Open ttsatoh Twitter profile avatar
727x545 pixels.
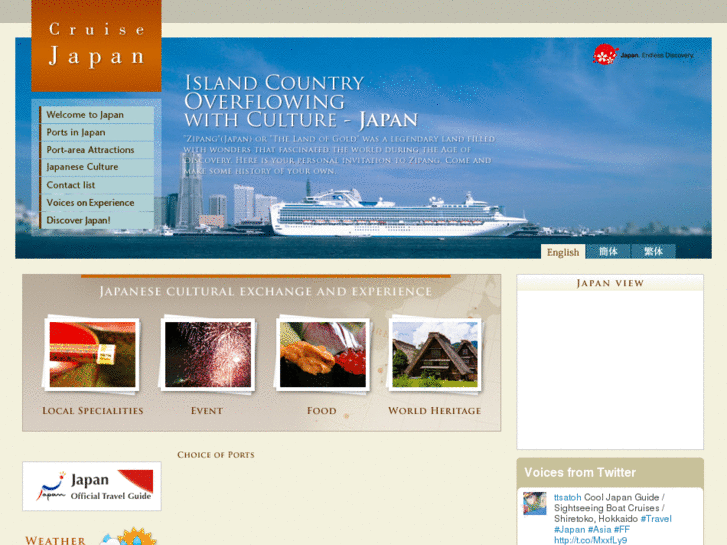[535, 504]
